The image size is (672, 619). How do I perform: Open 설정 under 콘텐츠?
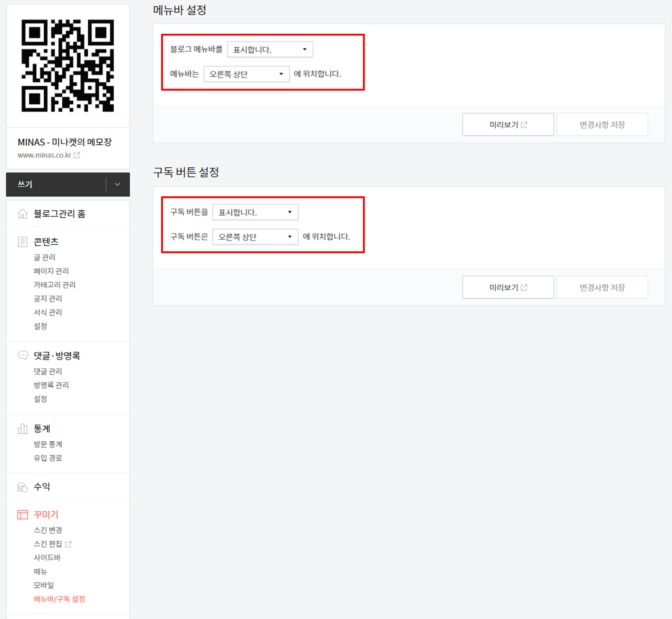click(40, 326)
